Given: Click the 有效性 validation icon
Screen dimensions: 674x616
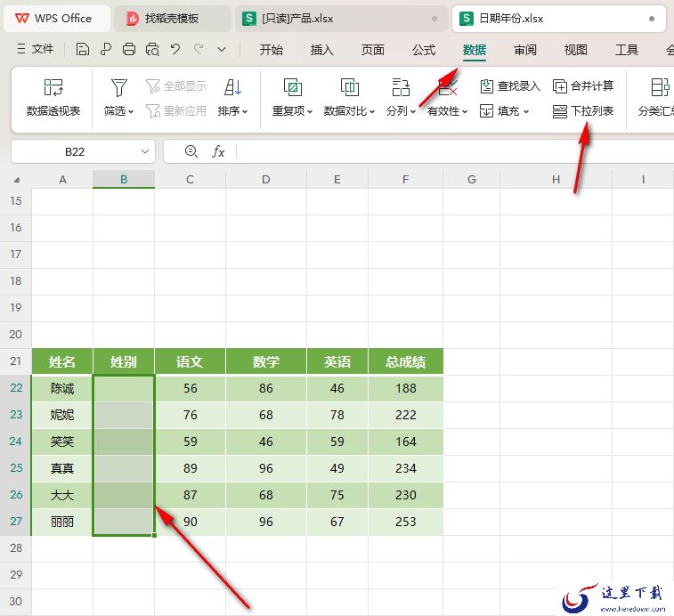Looking at the screenshot, I should tap(448, 87).
